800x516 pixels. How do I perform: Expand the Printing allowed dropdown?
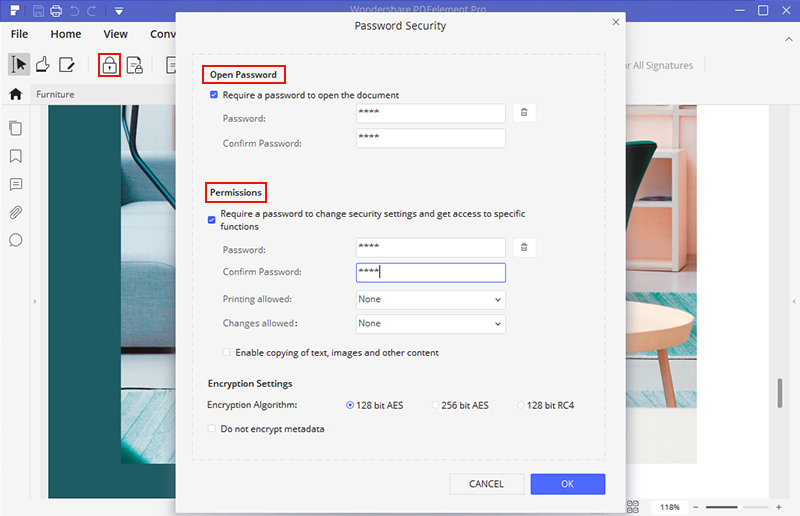[430, 299]
